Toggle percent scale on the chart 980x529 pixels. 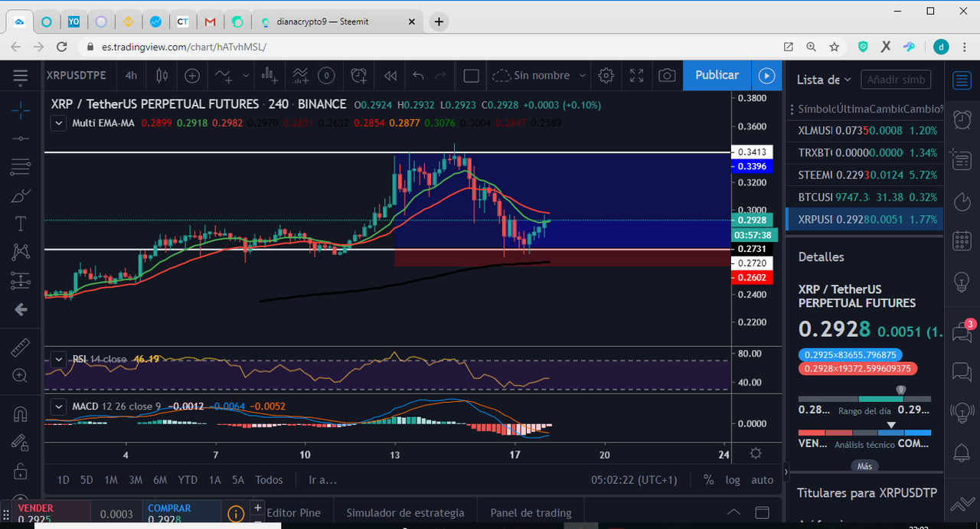[x=708, y=480]
